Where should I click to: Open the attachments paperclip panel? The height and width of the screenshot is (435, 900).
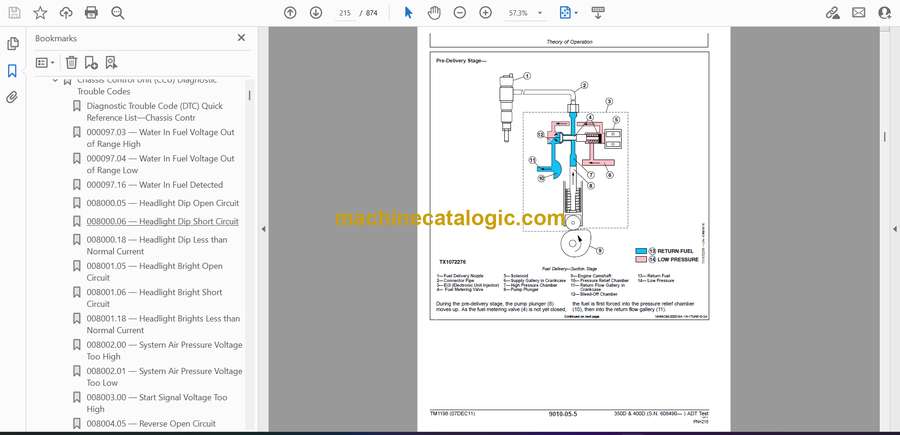tap(12, 97)
